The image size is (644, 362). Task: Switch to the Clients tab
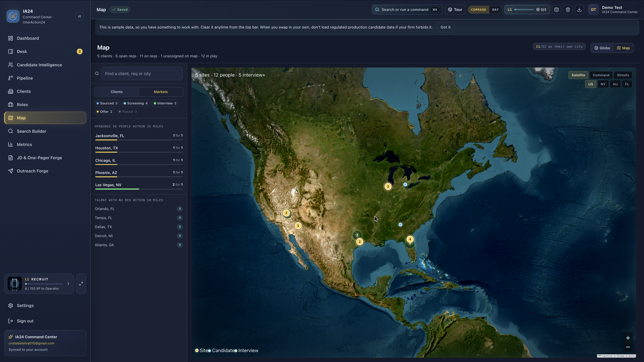[117, 92]
